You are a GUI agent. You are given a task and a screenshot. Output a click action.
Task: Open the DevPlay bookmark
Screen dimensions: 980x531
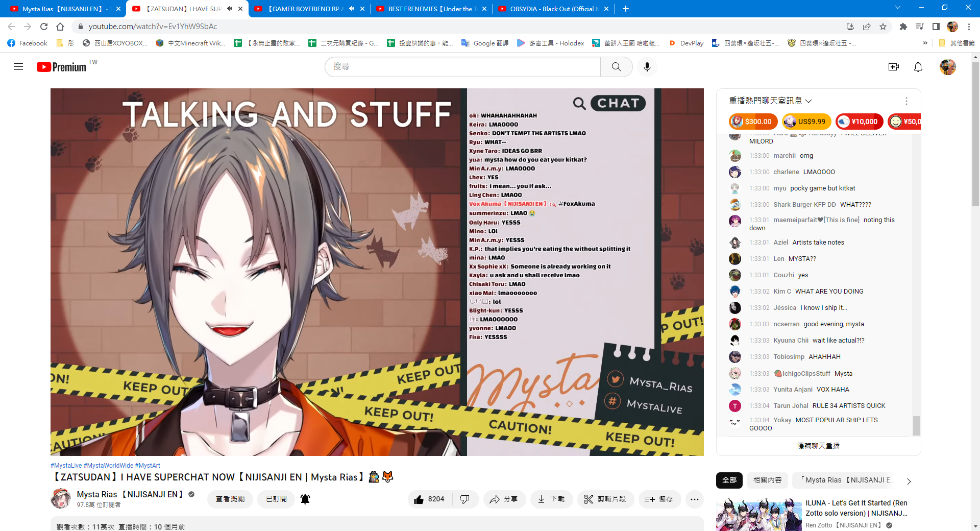coord(686,43)
